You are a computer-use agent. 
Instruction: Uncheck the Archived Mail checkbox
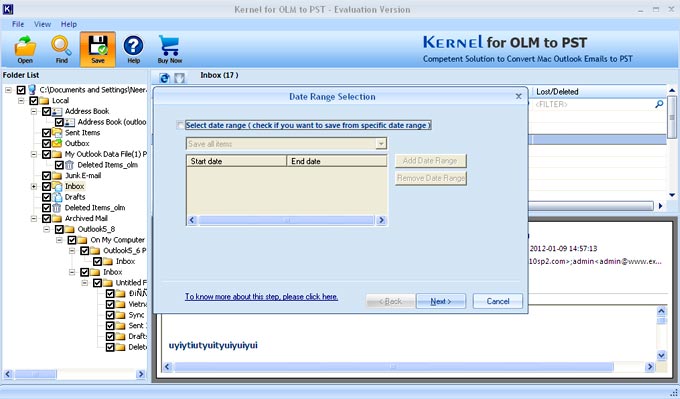46,219
